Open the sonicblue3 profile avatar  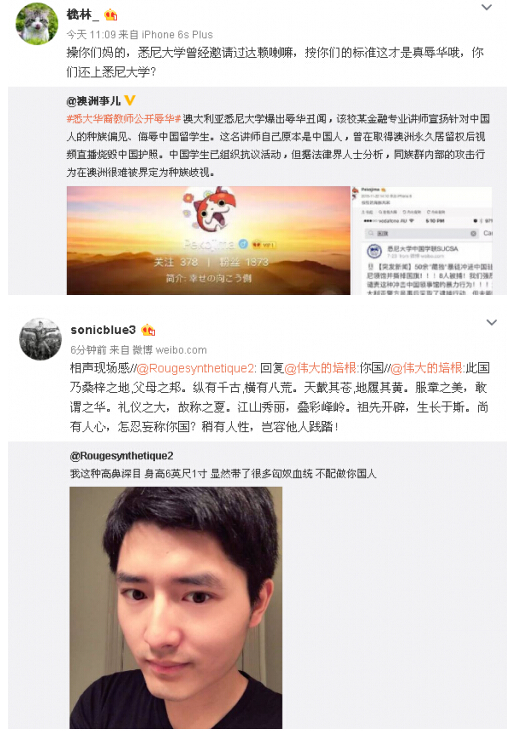point(40,339)
